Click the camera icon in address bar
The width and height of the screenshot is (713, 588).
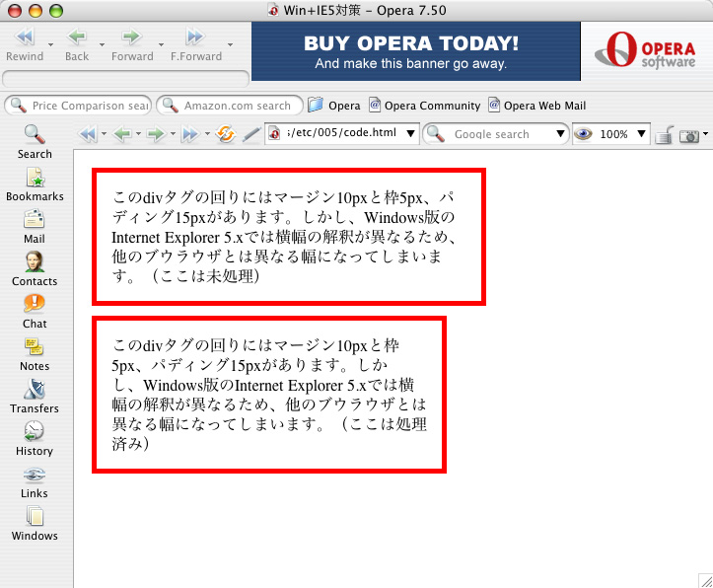pos(689,135)
